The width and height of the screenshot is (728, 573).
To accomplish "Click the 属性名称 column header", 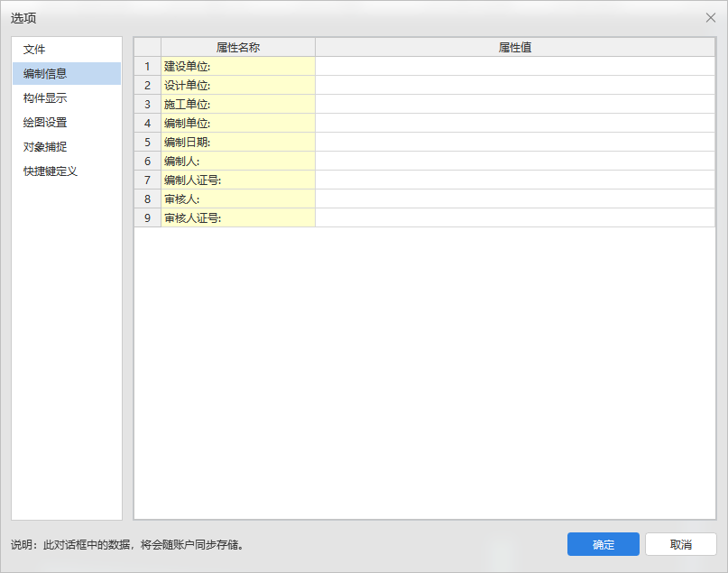I will click(238, 47).
